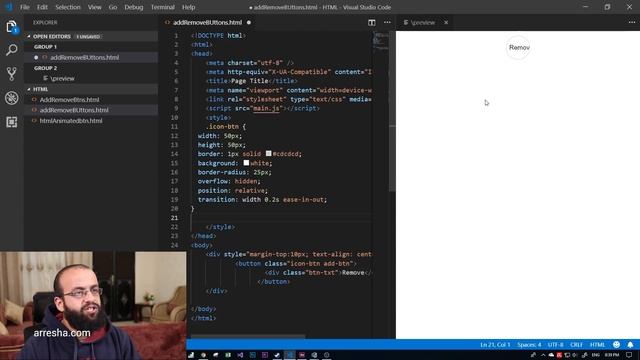Open the Extensions view in activity bar

pos(11,122)
